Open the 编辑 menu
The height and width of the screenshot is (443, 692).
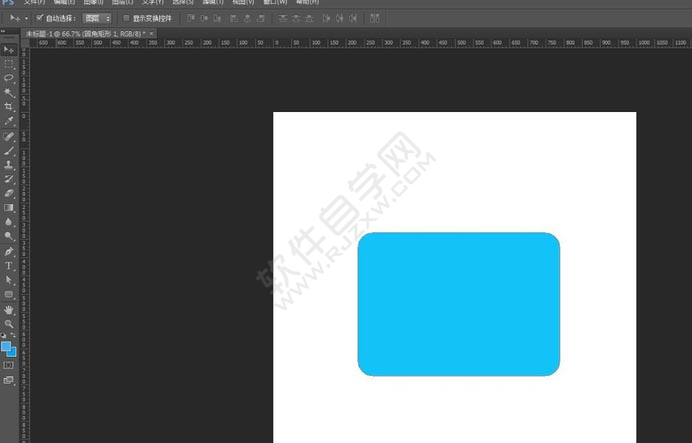(x=64, y=2)
